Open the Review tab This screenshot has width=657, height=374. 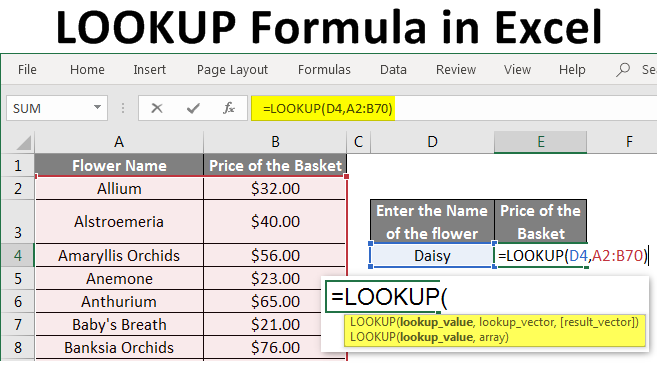tap(456, 70)
